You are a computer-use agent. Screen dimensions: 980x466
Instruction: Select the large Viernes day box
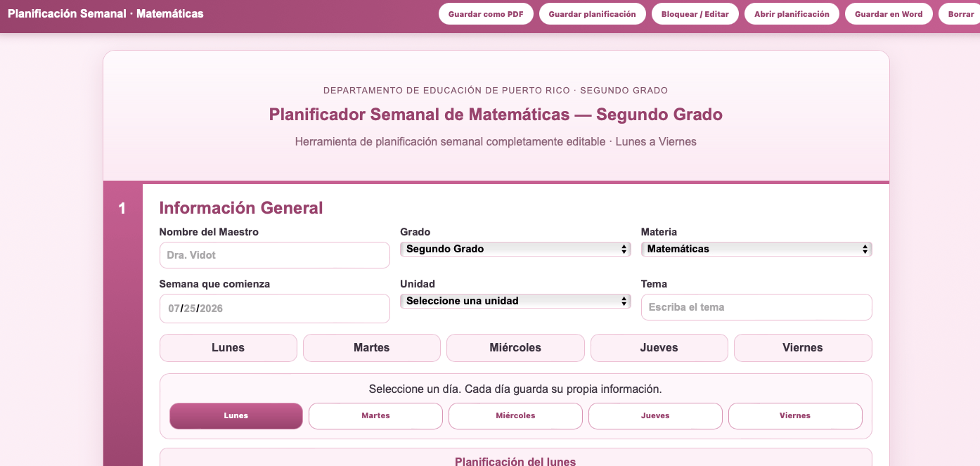803,348
